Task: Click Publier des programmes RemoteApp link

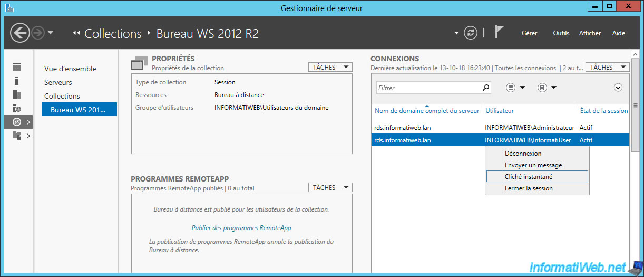Action: click(x=241, y=228)
